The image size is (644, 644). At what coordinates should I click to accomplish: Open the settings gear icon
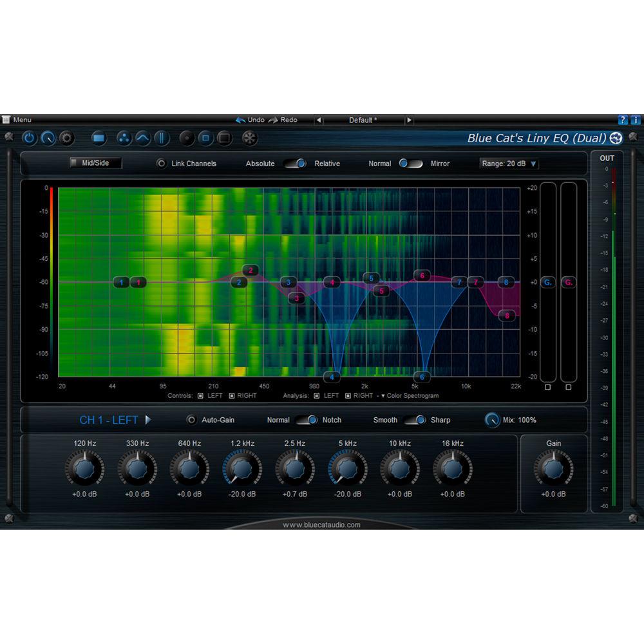[65, 138]
